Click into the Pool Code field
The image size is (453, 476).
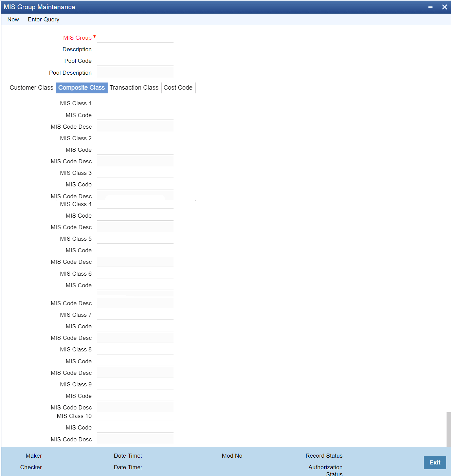(135, 61)
